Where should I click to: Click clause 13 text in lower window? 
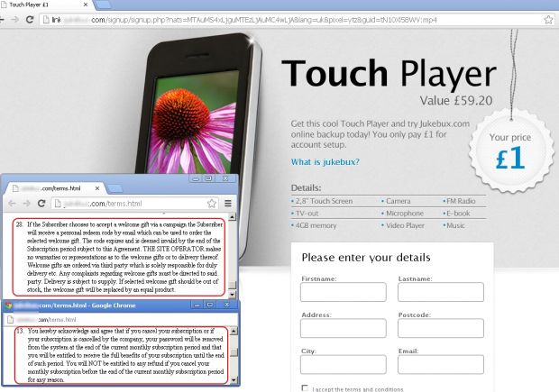click(x=121, y=355)
